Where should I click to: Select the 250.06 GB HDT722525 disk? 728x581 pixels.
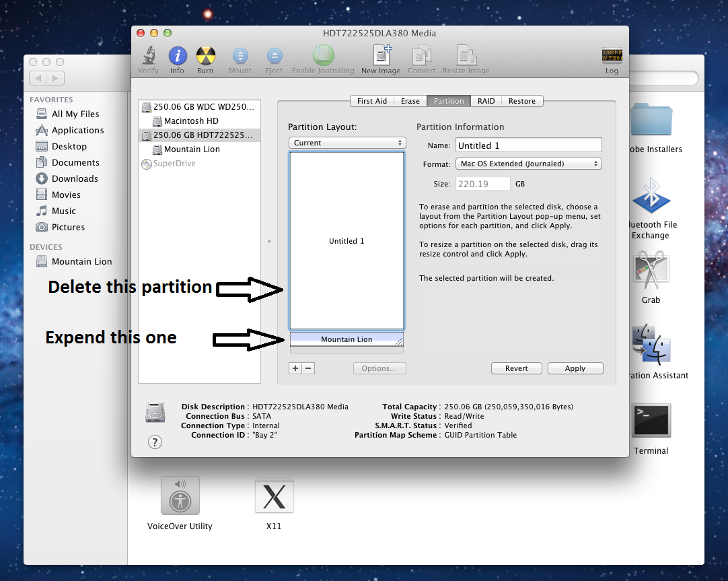199,135
